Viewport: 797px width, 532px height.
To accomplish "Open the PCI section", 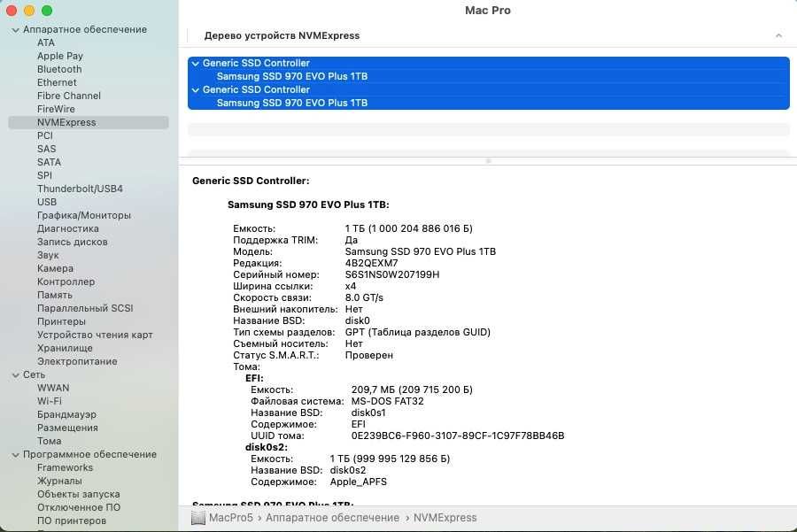I will (45, 135).
